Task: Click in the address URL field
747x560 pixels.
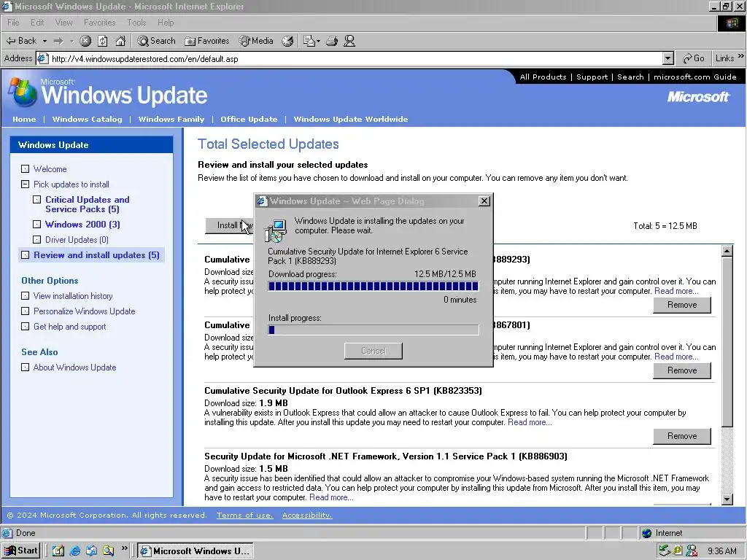Action: coord(355,58)
